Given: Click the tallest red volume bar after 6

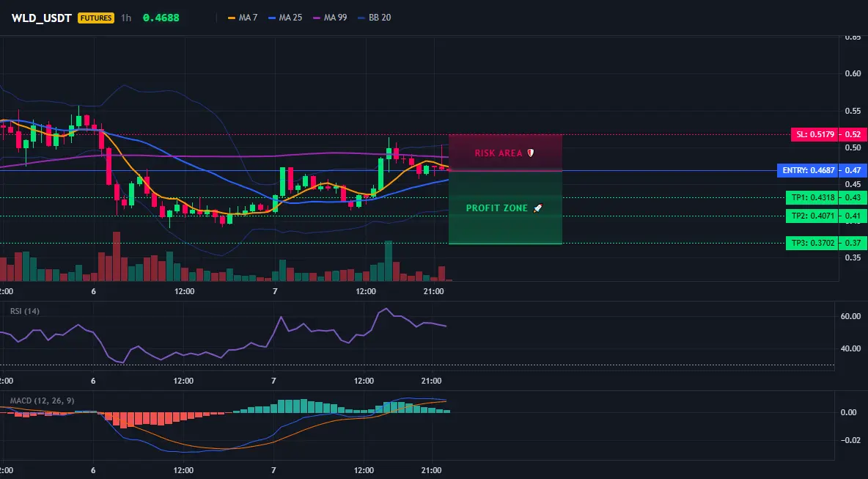Looking at the screenshot, I should click(117, 257).
